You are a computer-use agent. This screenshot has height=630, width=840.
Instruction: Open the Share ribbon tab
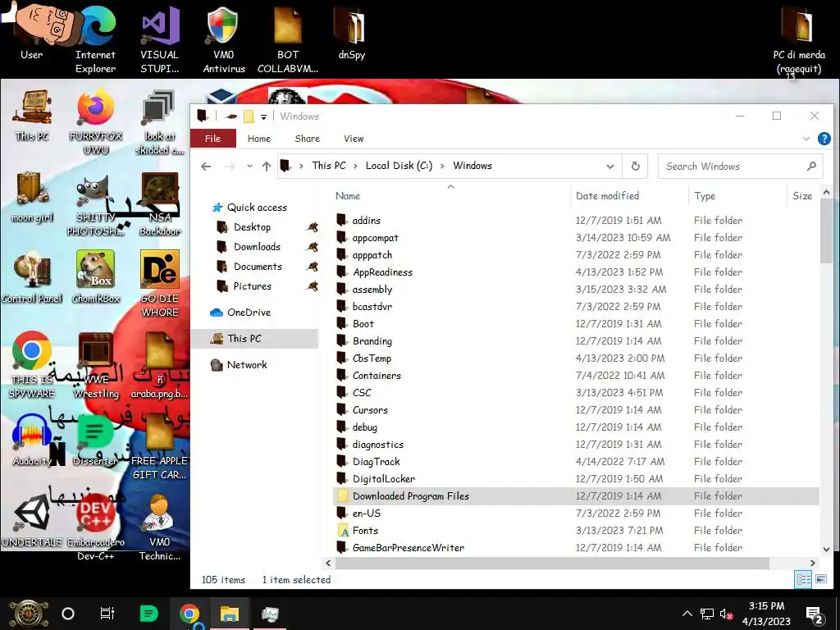307,138
